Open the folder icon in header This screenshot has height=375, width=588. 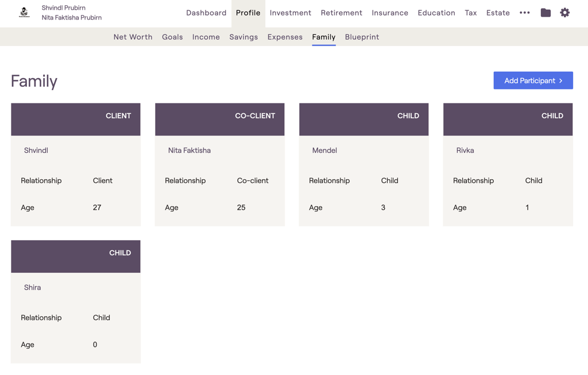[546, 13]
